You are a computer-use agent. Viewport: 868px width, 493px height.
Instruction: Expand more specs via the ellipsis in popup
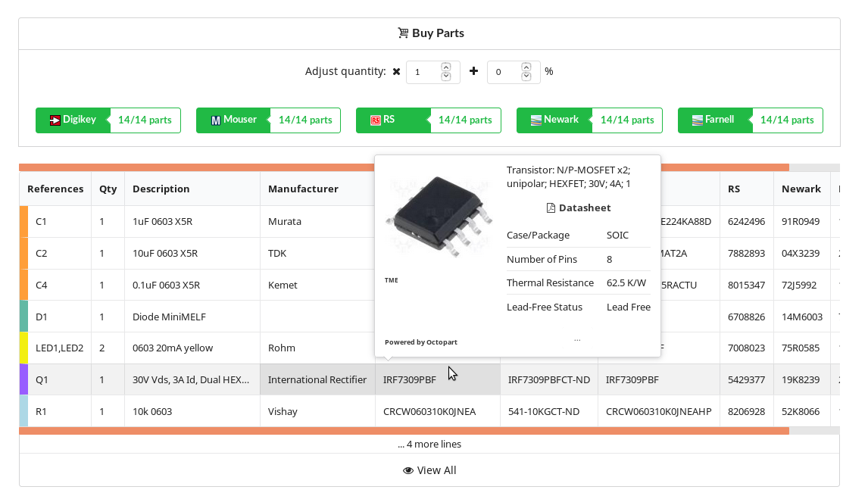577,339
